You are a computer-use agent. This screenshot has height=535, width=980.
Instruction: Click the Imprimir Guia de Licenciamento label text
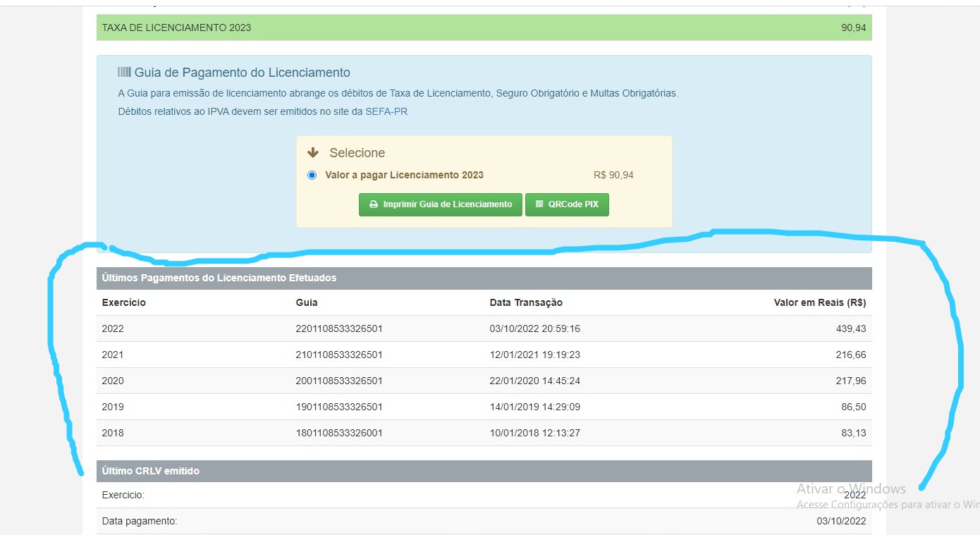tap(448, 204)
